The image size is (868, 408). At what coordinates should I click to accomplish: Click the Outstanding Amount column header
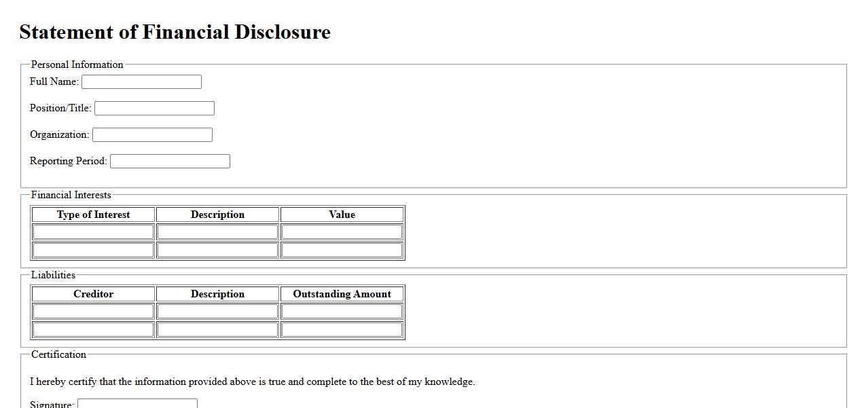point(342,294)
